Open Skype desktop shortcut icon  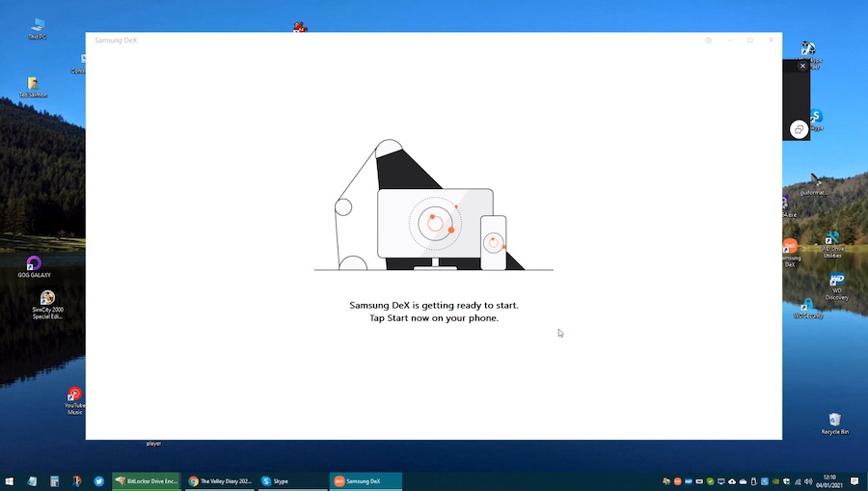pyautogui.click(x=816, y=120)
